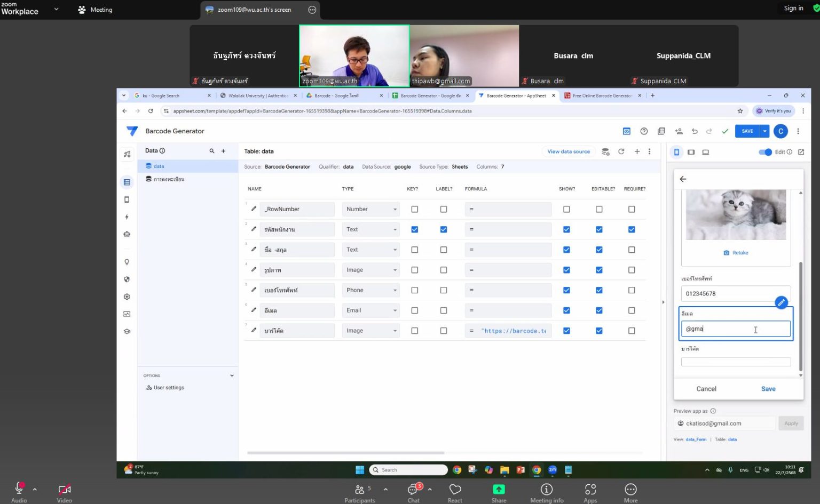The width and height of the screenshot is (820, 504).
Task: Click the Video camera icon
Action: (64, 490)
